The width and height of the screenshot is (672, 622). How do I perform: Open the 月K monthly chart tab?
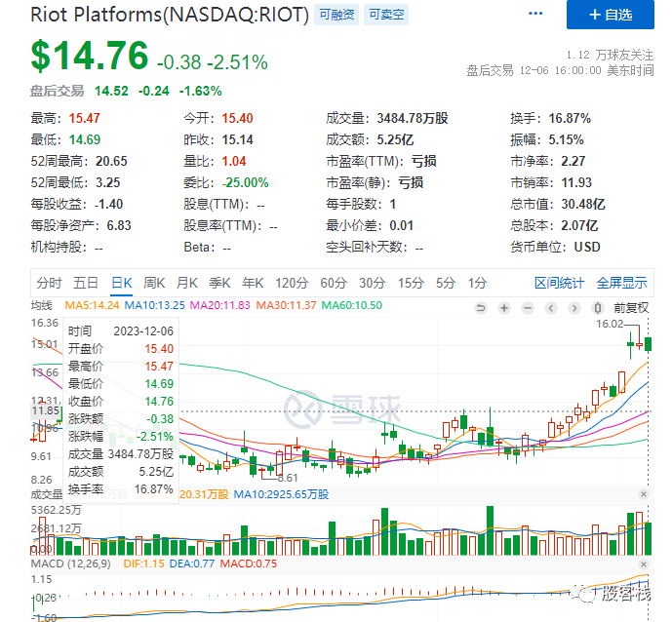[187, 283]
